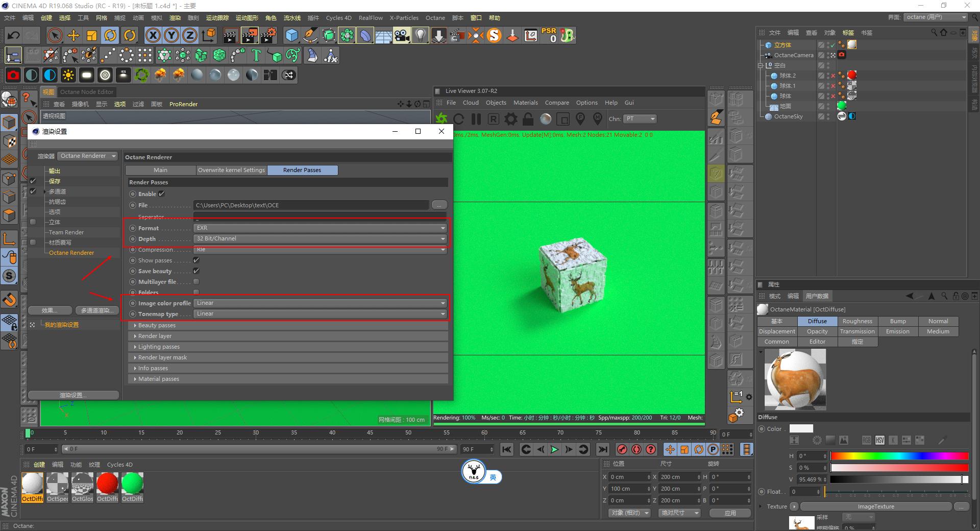Change Depth via the 32 Bit/Channel dropdown
The width and height of the screenshot is (980, 531).
320,238
